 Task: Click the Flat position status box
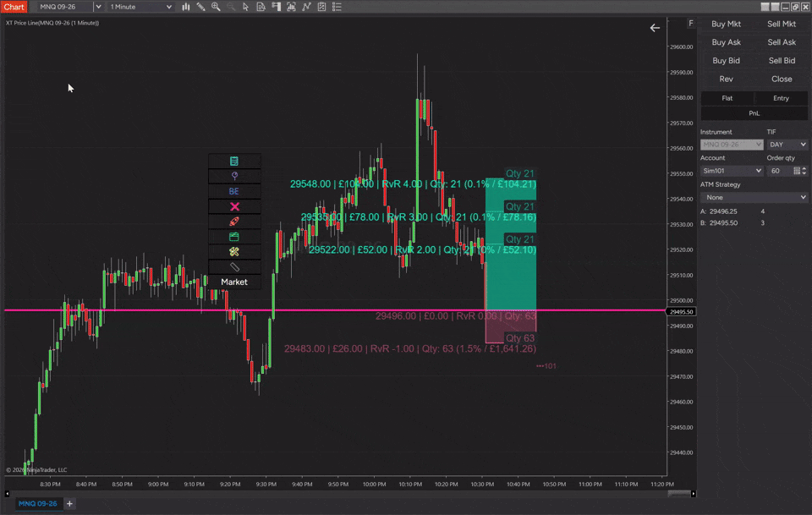coord(727,98)
